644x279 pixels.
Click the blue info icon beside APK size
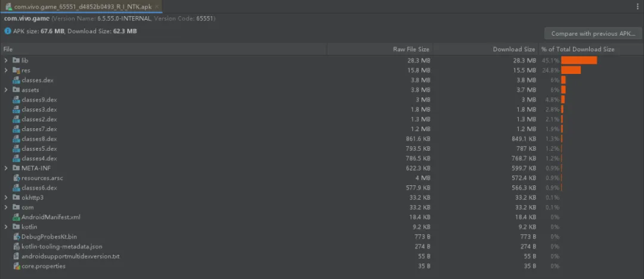7,31
